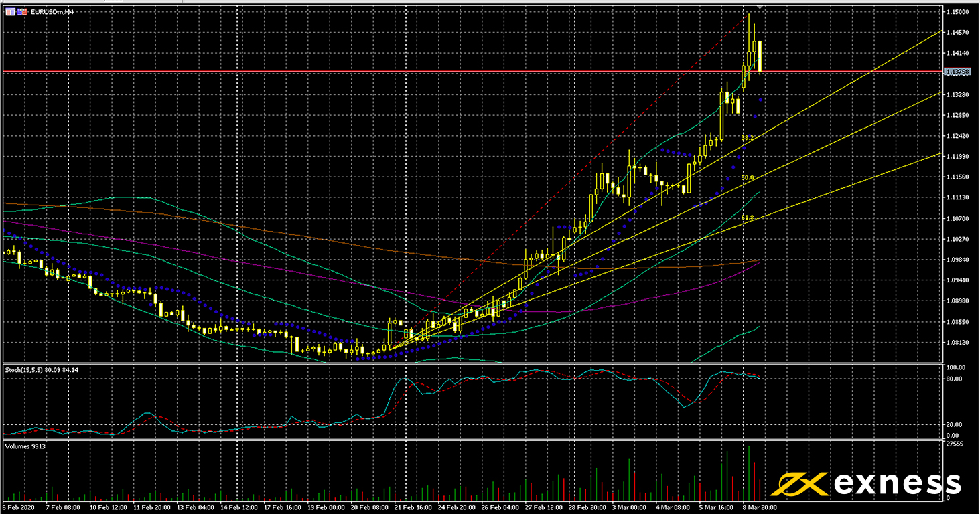
Task: Click the 5 Mar 16:00 time label
Action: (717, 507)
